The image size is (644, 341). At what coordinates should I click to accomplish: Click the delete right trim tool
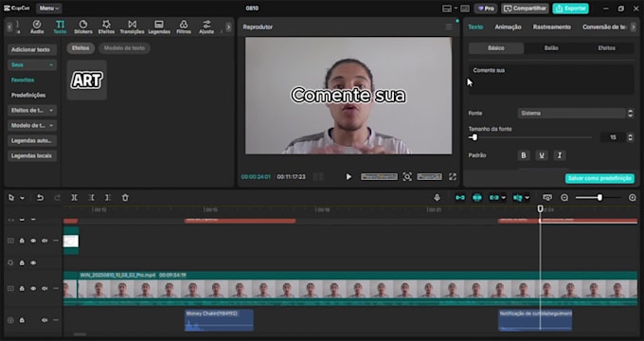point(108,198)
